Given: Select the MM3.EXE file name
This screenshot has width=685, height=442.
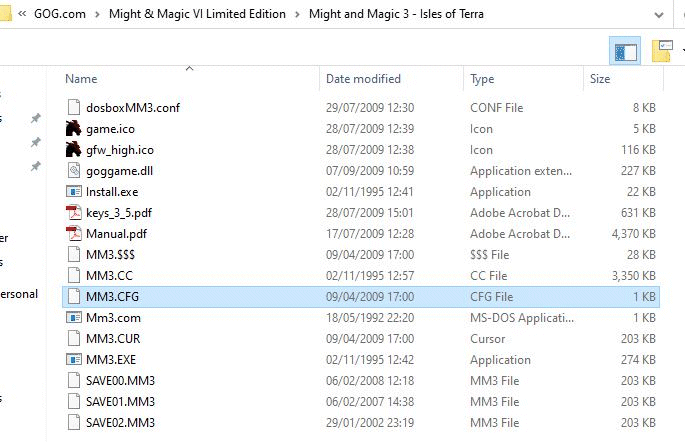Looking at the screenshot, I should [x=111, y=359].
